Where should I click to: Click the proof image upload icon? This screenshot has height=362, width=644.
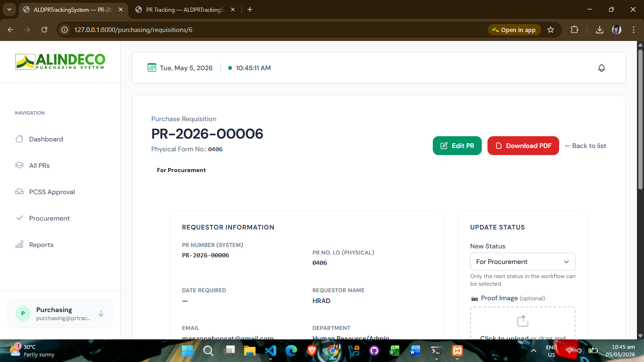[x=522, y=321]
